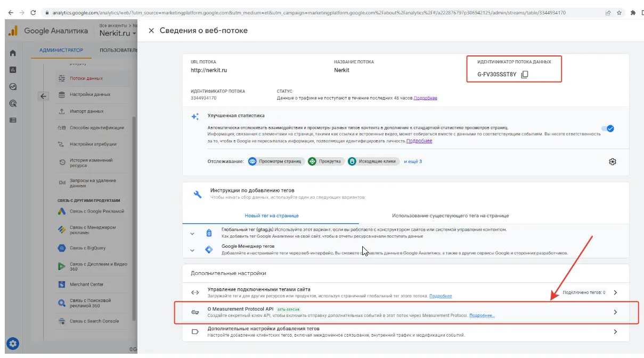
Task: Switch to ПОЛЬЗОВАТЕЛЬ tab
Action: point(119,50)
